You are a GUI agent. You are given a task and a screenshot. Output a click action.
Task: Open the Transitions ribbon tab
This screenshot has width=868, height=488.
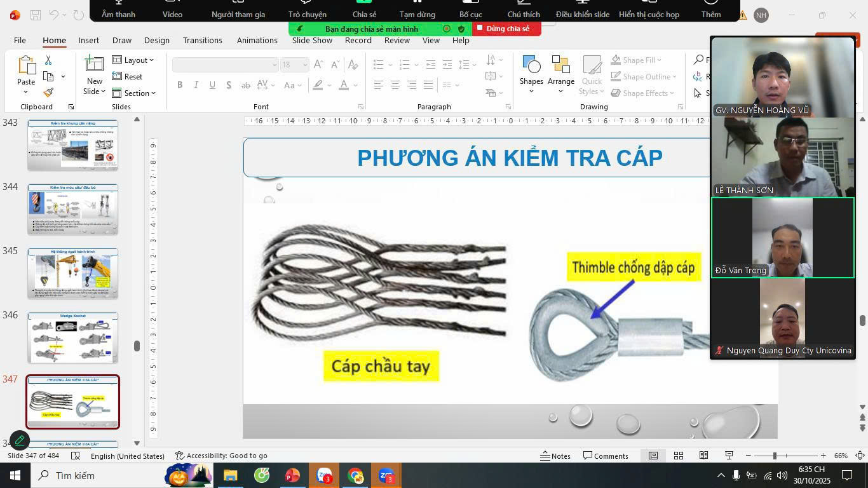[x=202, y=40]
